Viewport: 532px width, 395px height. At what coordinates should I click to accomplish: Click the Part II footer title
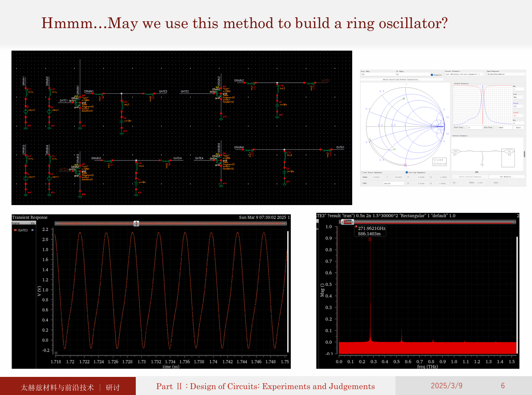click(x=265, y=386)
